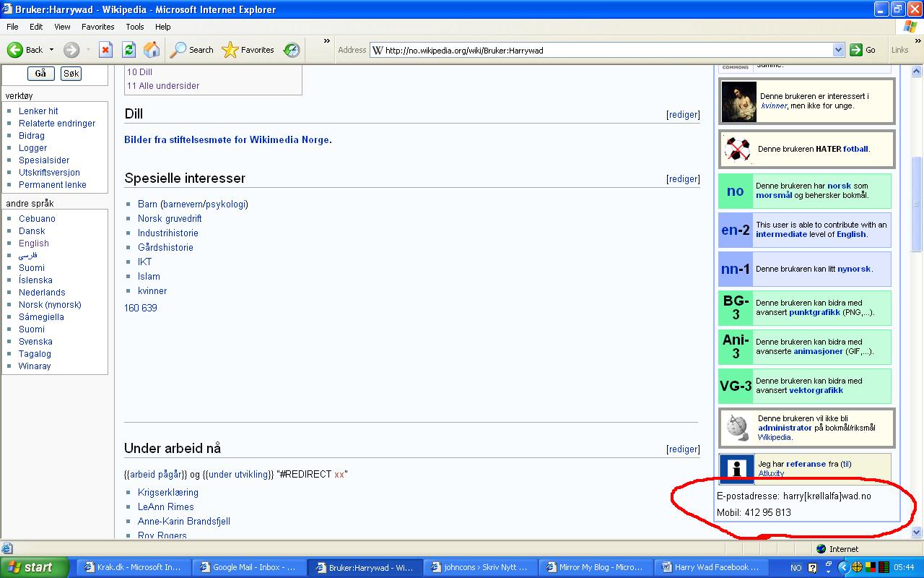Open the View menu
The width and height of the screenshot is (924, 578).
62,27
